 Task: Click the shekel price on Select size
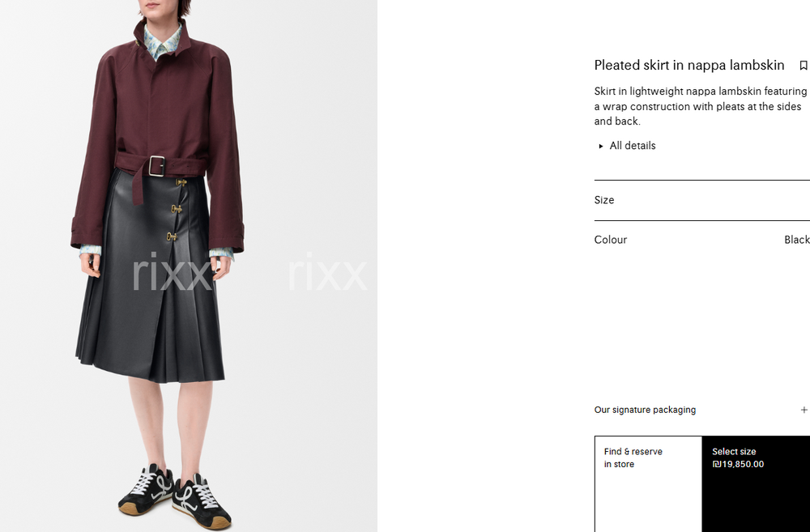click(738, 464)
